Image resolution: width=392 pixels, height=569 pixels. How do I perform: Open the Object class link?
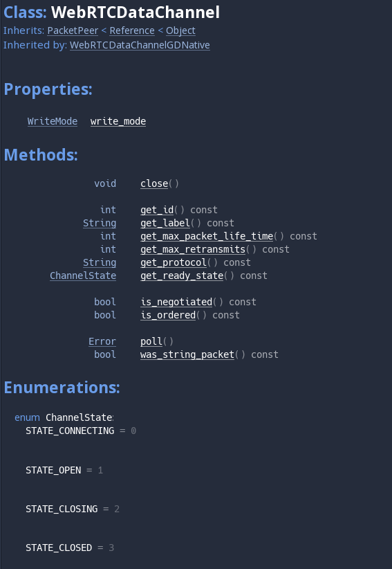[180, 31]
